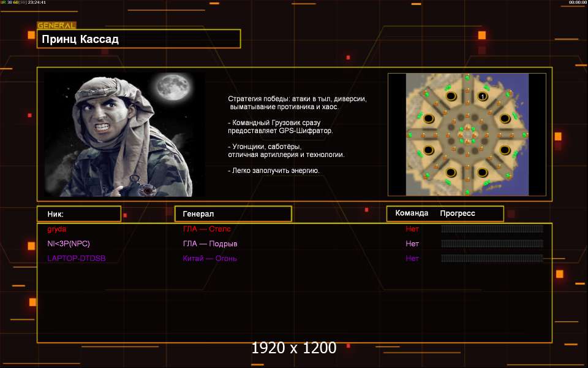Click the GENERAL label tag
Viewport: 588px width, 368px height.
pyautogui.click(x=56, y=26)
